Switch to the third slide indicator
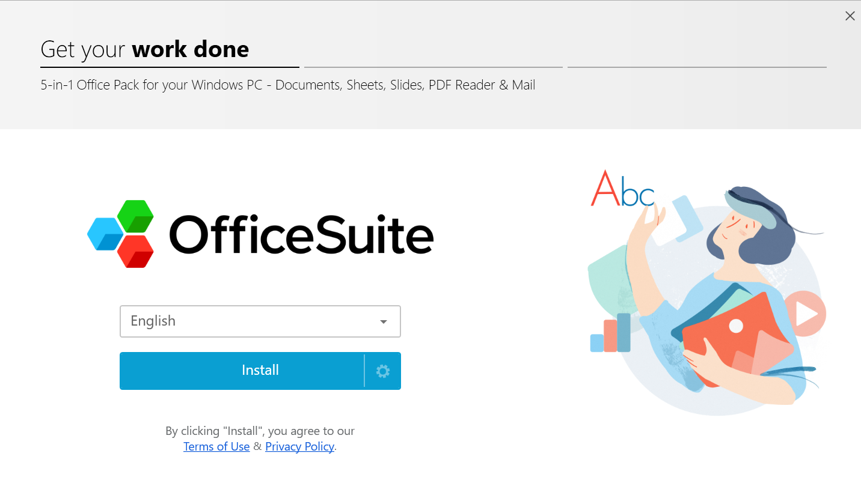Image resolution: width=861 pixels, height=504 pixels. (697, 67)
